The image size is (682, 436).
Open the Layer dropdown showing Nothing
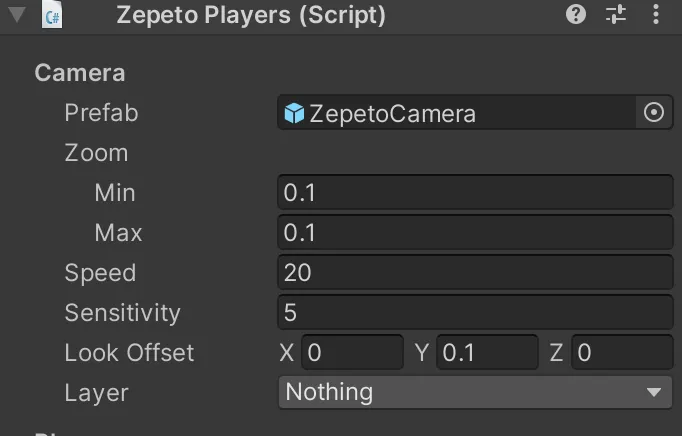[x=475, y=392]
